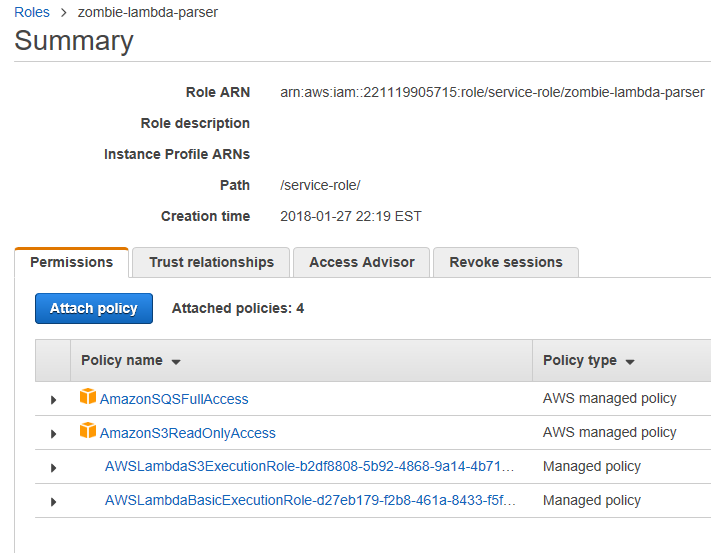The width and height of the screenshot is (711, 553).
Task: Click the AmazonS3ReadOnlyAccess orange box icon
Action: pos(88,432)
